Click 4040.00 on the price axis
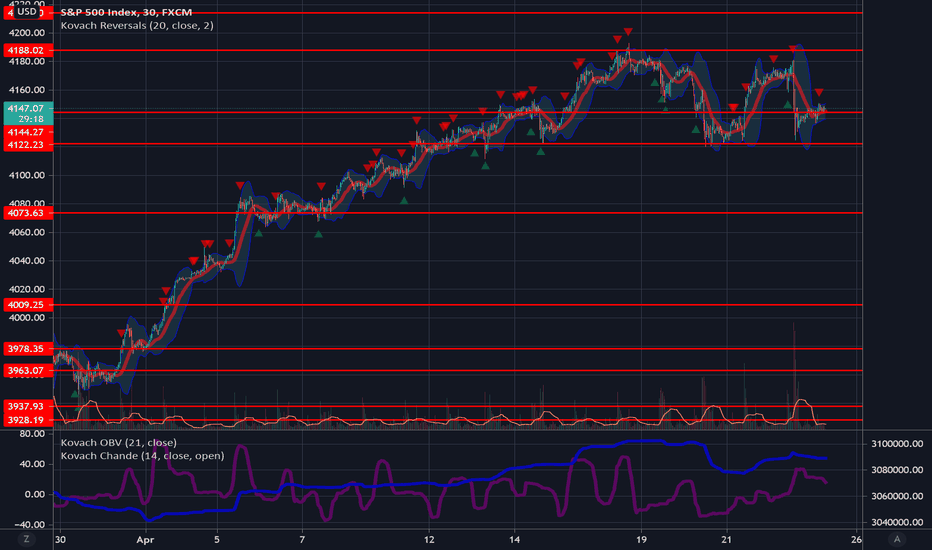This screenshot has width=932, height=550. 27,260
